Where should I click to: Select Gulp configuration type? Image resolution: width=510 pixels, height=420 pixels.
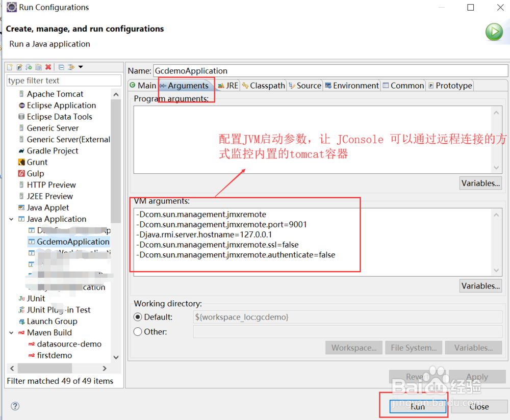pos(35,174)
